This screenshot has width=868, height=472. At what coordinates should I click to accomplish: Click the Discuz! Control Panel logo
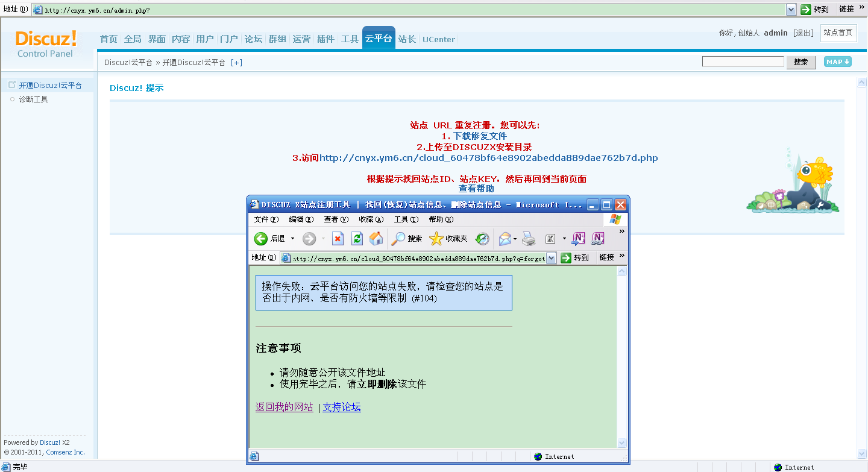point(46,43)
